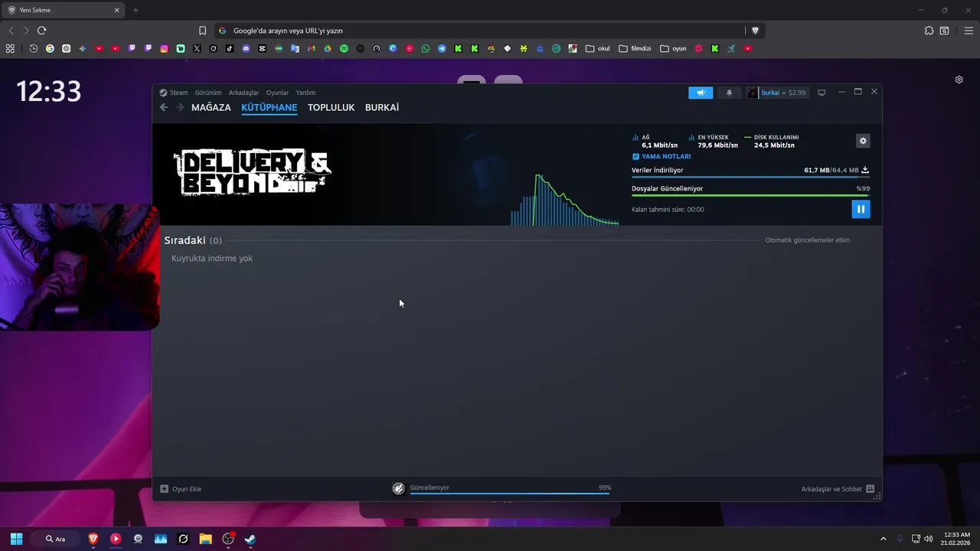Open the KÜTÜPHANE tab
Viewport: 980px width, 551px height.
pos(269,107)
